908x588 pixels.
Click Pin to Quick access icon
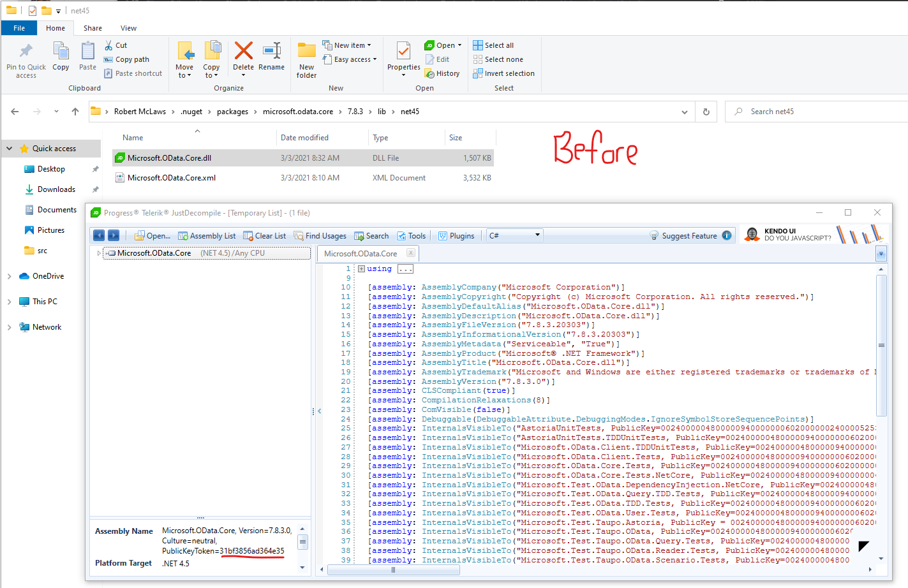pyautogui.click(x=26, y=51)
